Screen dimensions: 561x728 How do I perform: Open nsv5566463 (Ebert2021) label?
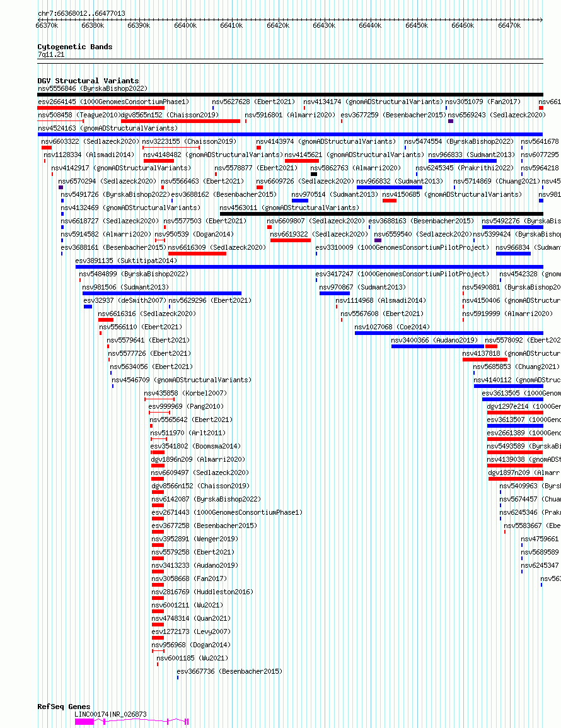203,181
